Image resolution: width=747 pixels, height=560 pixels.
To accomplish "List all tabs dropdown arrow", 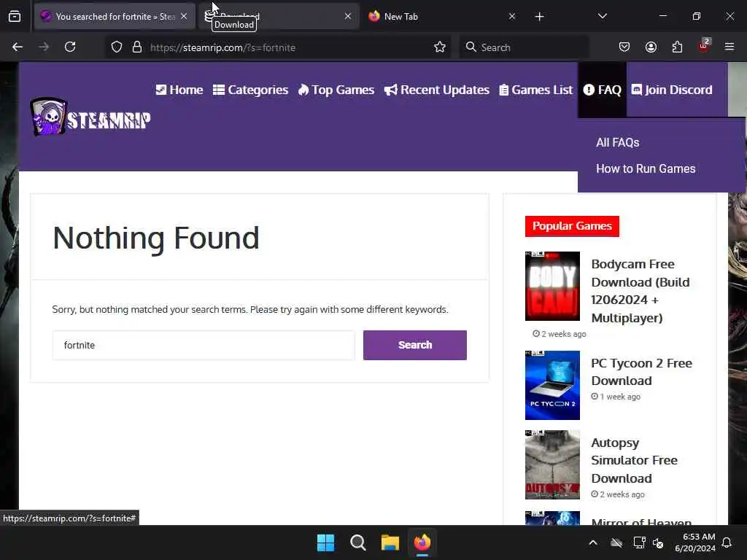I will pyautogui.click(x=602, y=16).
